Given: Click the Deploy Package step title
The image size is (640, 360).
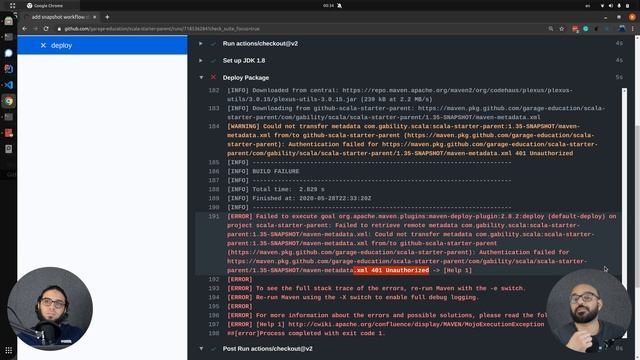Looking at the screenshot, I should point(246,78).
